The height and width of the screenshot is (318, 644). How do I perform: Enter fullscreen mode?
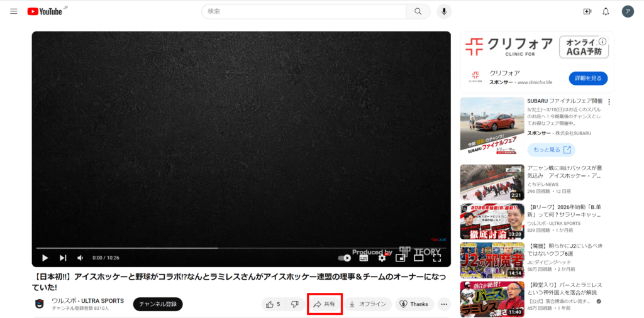[x=437, y=258]
